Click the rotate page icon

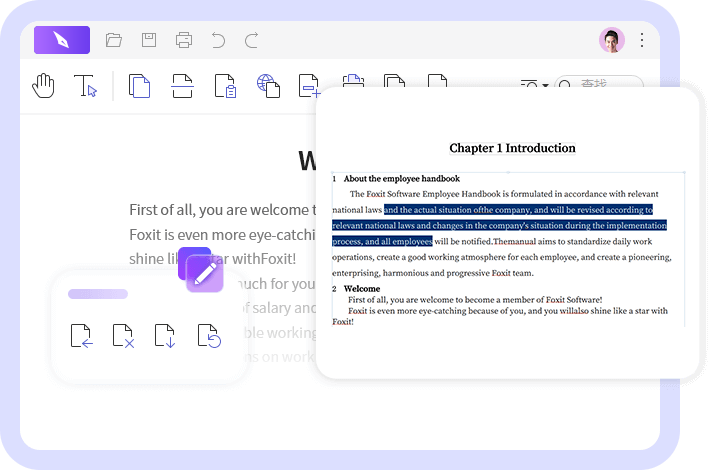[x=208, y=335]
